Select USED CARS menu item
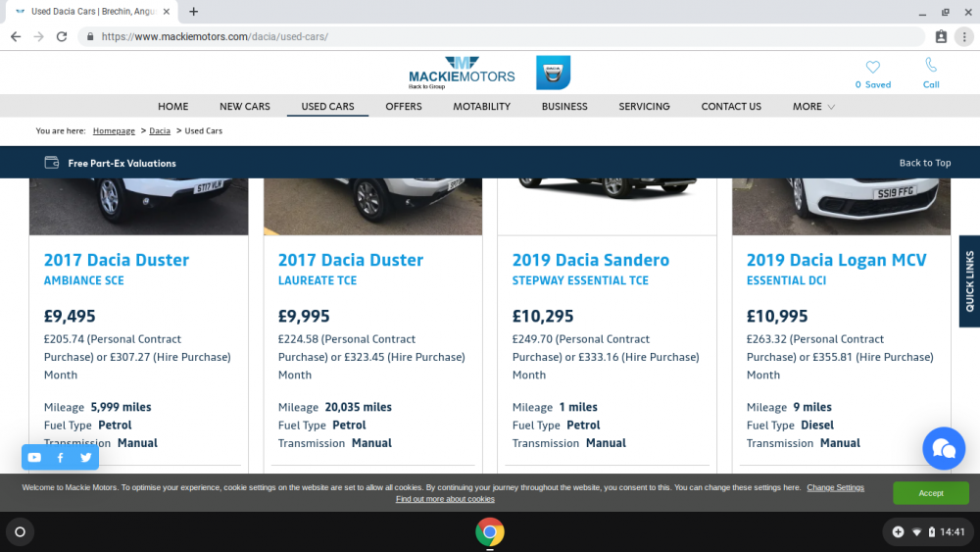Viewport: 980px width, 552px height. (x=327, y=106)
